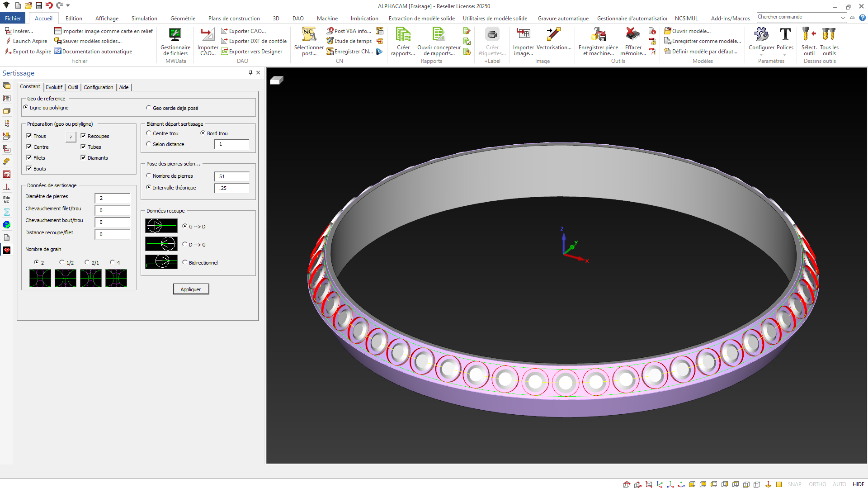Toggle the Diamants checkbox
Screen dimensions: 868x488
[83, 158]
